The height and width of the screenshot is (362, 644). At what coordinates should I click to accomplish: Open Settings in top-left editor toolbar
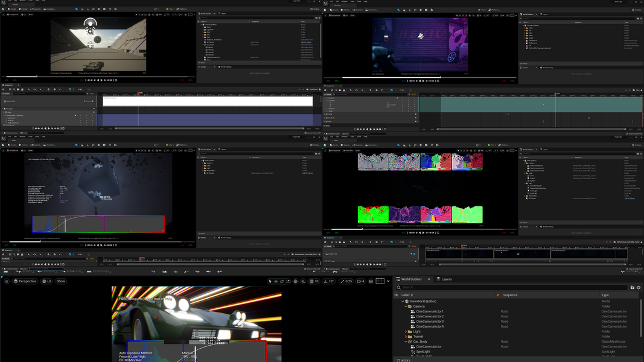click(x=316, y=8)
